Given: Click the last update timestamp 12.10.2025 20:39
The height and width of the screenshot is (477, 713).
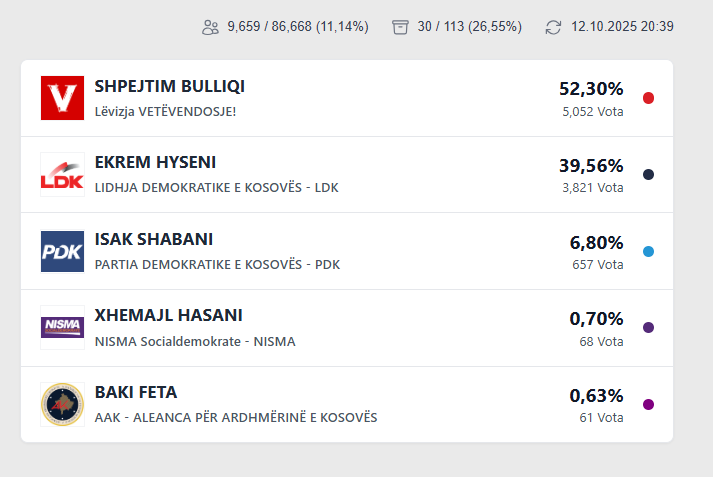Looking at the screenshot, I should [x=622, y=27].
